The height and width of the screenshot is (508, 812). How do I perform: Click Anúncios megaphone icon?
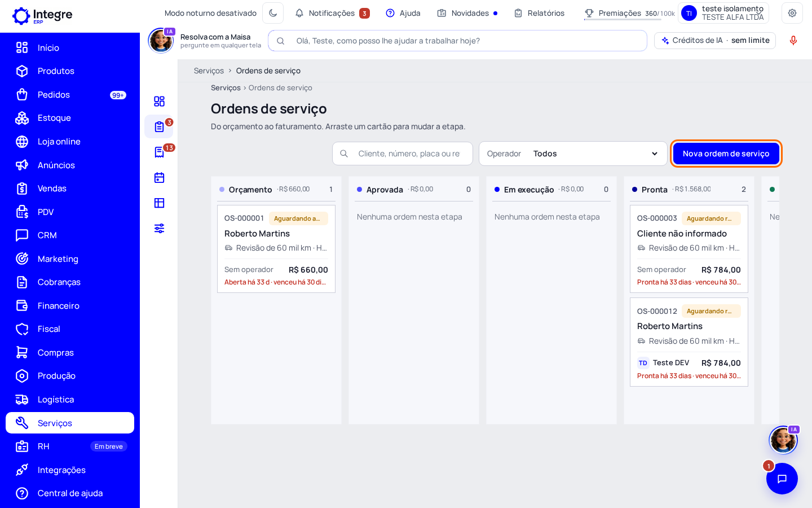tap(22, 165)
